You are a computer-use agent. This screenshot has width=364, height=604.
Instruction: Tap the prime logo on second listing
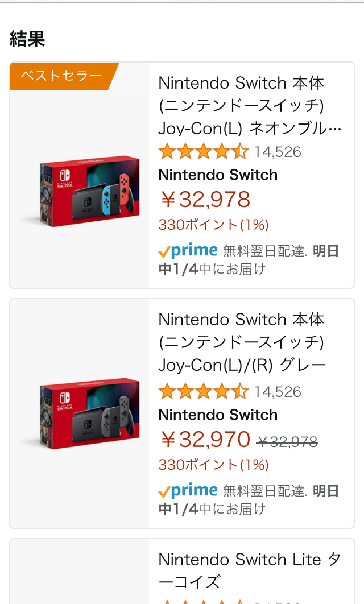tap(188, 491)
